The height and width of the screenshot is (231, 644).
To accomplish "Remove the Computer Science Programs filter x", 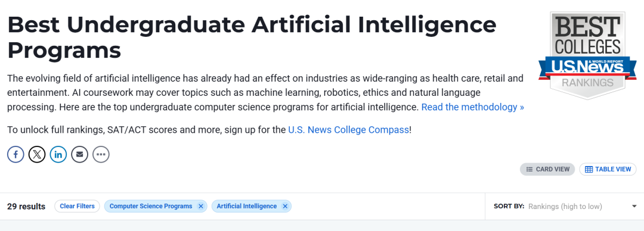I will click(x=200, y=207).
